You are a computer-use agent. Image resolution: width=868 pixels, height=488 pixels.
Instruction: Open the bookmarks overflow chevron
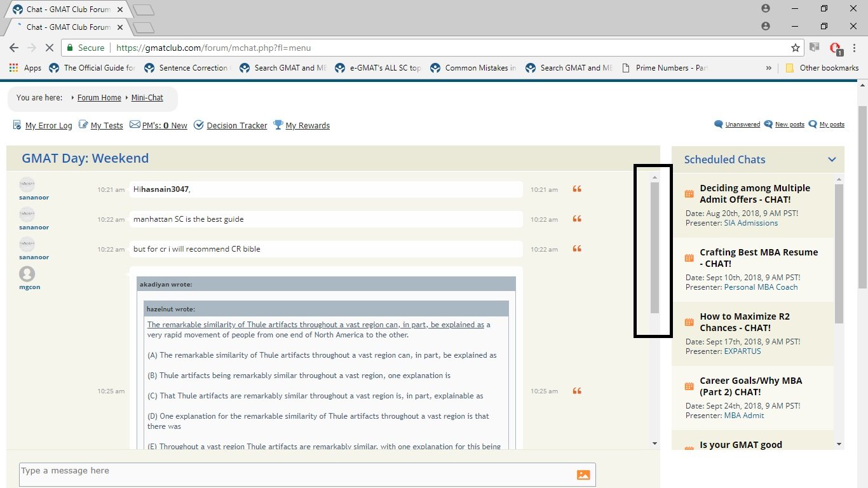coord(769,67)
